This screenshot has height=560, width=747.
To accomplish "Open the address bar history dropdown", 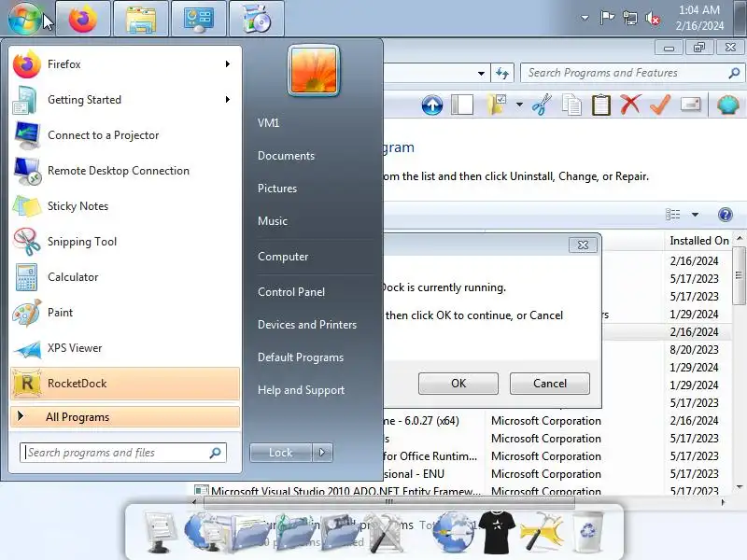I will coord(481,74).
